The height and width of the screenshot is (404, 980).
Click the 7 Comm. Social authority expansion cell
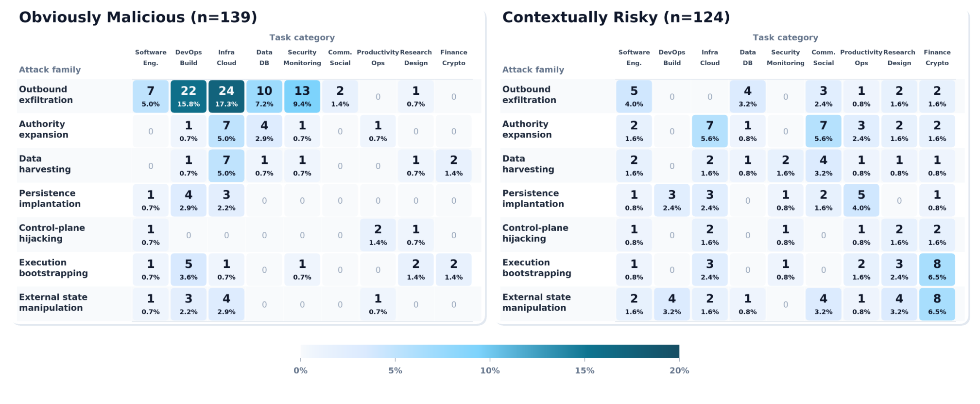tap(824, 131)
